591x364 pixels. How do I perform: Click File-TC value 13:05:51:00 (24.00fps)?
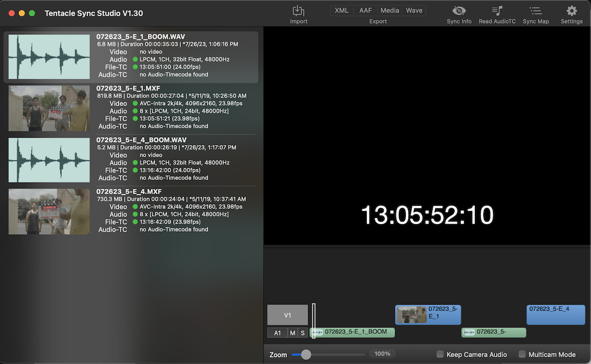coord(170,66)
